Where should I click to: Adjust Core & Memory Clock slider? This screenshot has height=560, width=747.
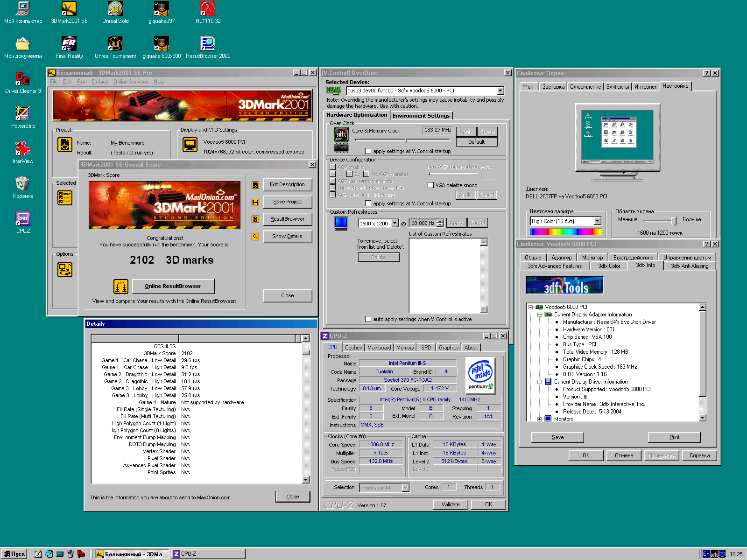(406, 140)
